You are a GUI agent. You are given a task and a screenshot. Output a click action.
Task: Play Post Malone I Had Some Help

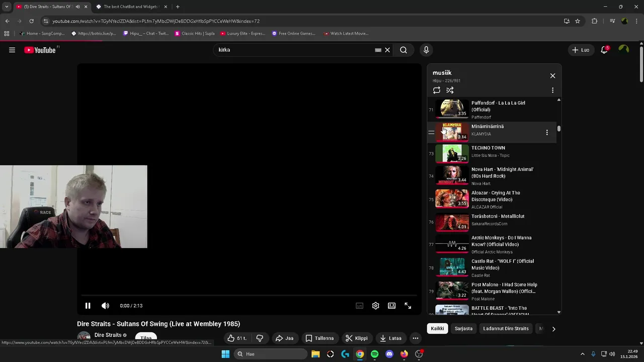point(492,291)
